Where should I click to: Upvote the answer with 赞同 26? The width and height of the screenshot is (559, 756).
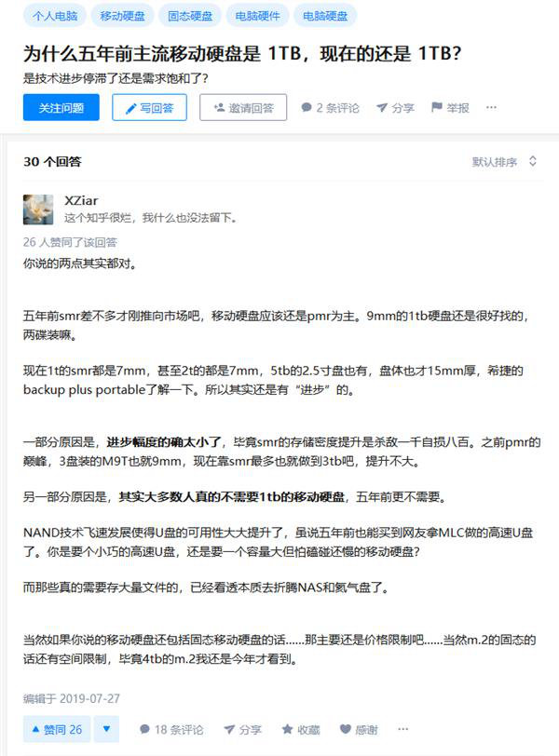(57, 729)
